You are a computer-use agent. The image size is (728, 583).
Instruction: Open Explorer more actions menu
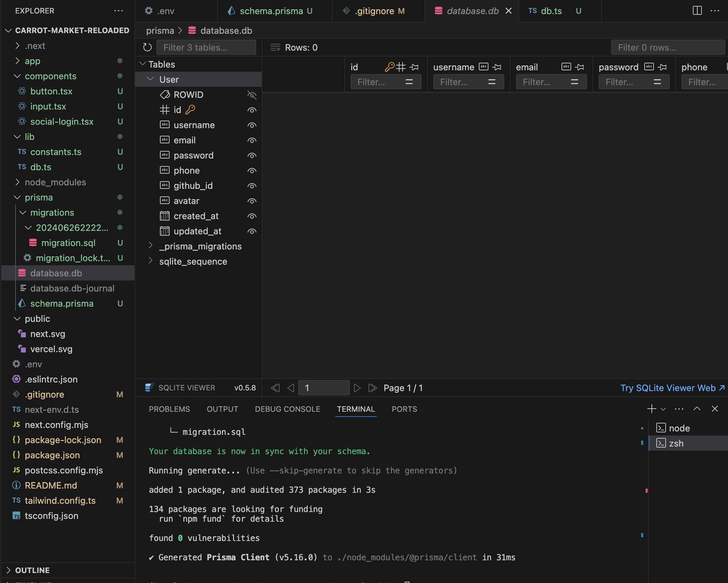[x=119, y=11]
